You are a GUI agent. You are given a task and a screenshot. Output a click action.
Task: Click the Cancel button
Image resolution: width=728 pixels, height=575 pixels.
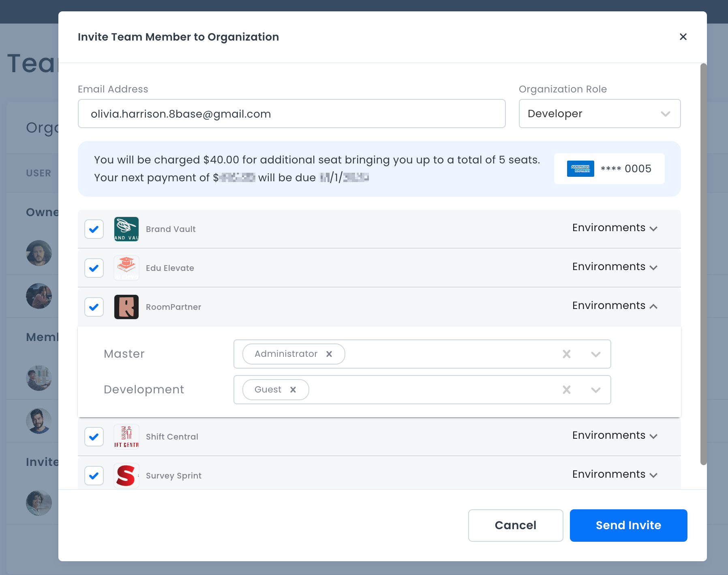515,525
